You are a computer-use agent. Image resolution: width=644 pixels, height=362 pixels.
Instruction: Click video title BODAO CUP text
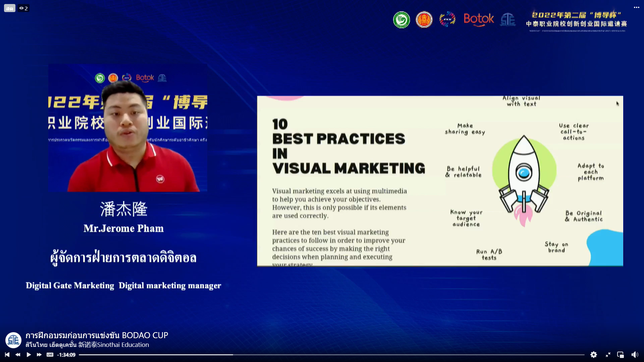pyautogui.click(x=97, y=335)
